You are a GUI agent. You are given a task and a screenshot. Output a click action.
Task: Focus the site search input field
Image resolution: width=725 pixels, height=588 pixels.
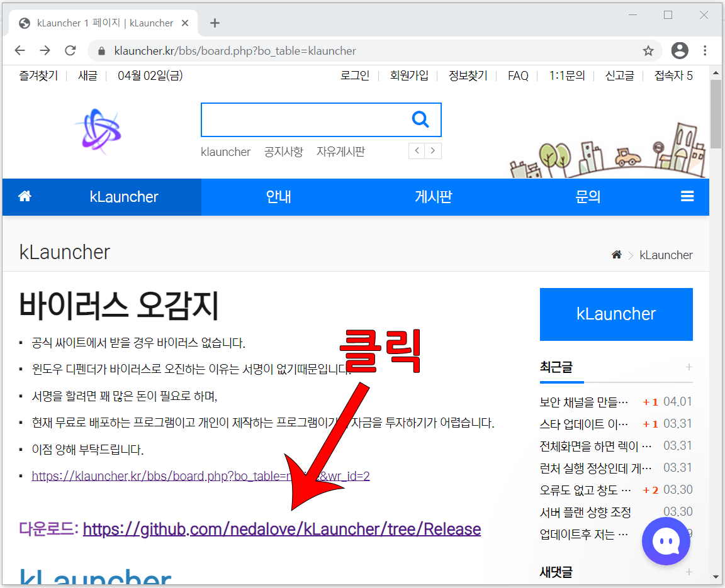305,119
